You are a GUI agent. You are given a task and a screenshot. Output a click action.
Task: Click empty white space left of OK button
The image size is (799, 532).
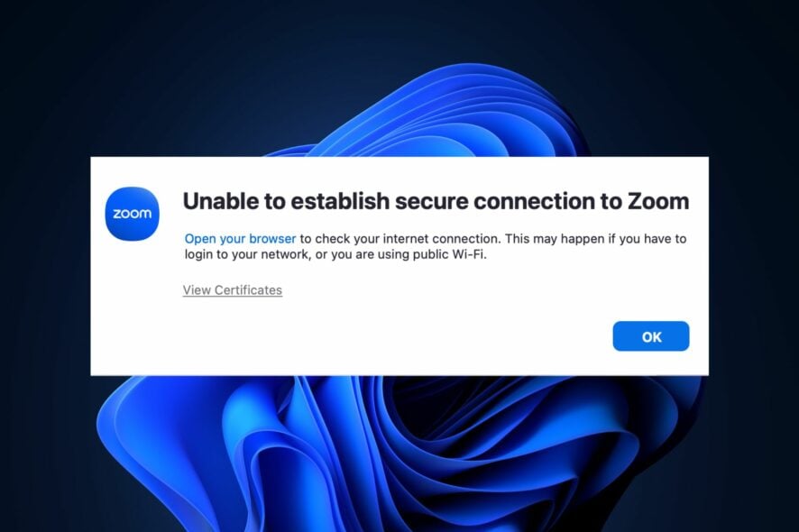point(406,336)
